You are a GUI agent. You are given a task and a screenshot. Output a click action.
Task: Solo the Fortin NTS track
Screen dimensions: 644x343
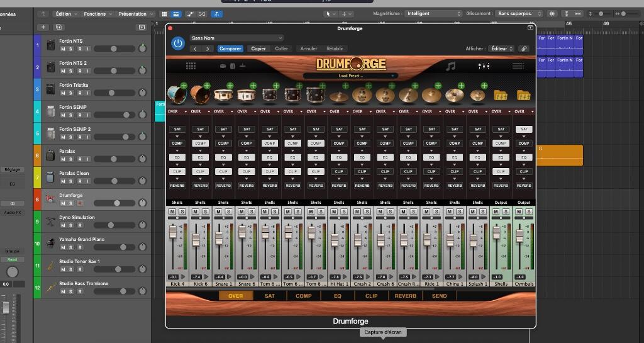[70, 49]
